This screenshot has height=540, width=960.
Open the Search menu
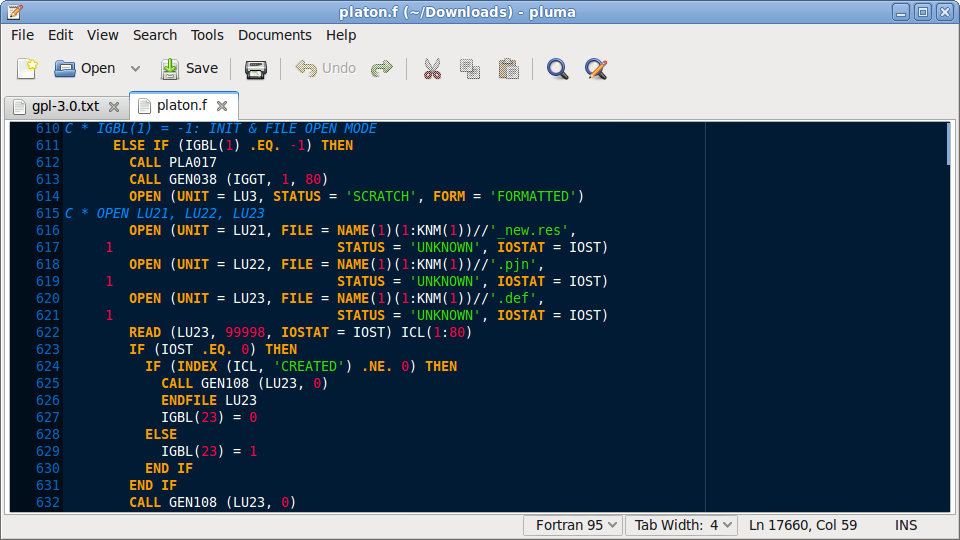tap(155, 35)
